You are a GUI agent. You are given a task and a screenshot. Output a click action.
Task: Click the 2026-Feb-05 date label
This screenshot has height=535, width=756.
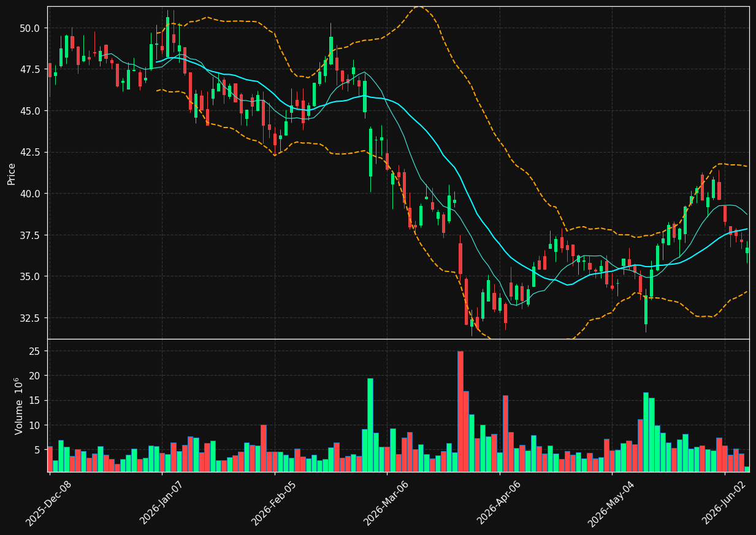274,503
